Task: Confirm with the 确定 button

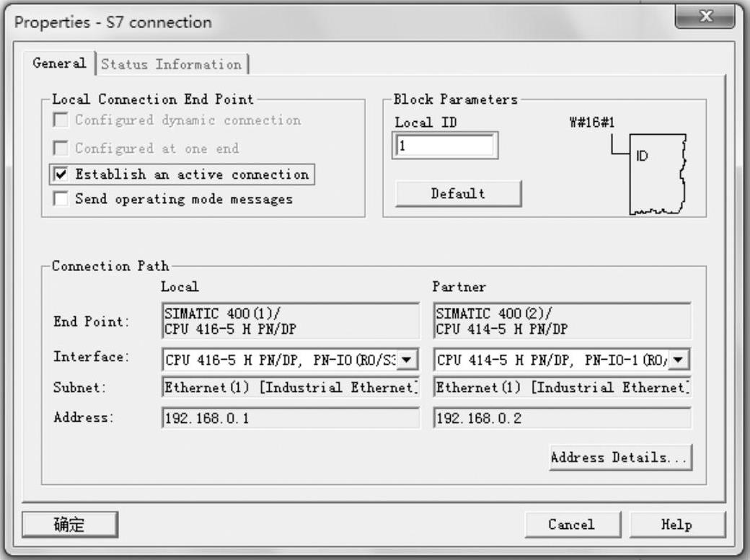Action: click(x=69, y=525)
